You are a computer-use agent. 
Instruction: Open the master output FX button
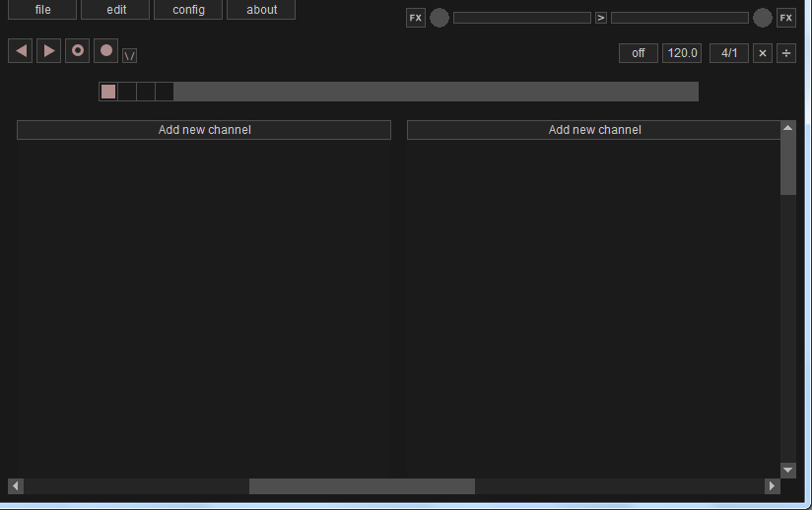pos(786,18)
